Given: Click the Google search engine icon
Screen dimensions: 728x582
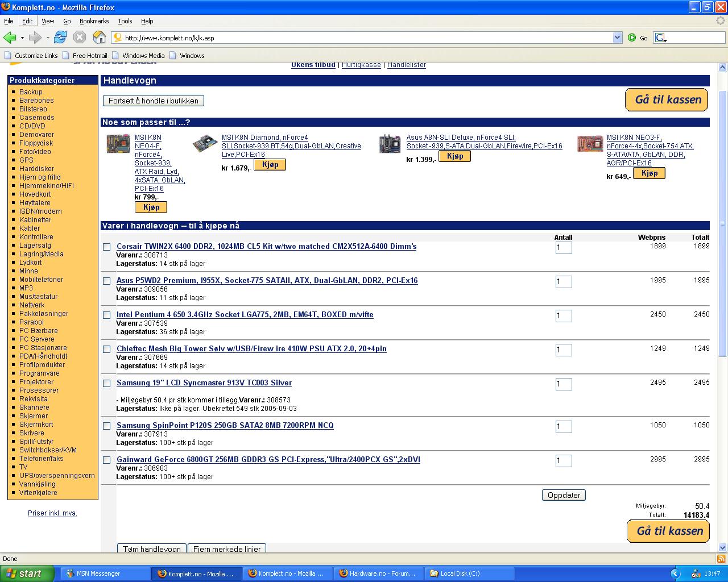Looking at the screenshot, I should pos(660,38).
